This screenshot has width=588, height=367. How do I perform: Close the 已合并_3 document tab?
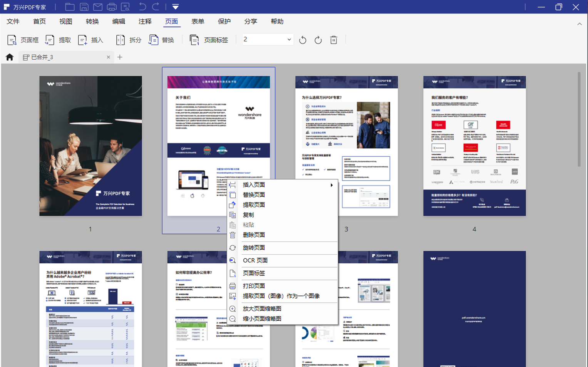pyautogui.click(x=108, y=57)
